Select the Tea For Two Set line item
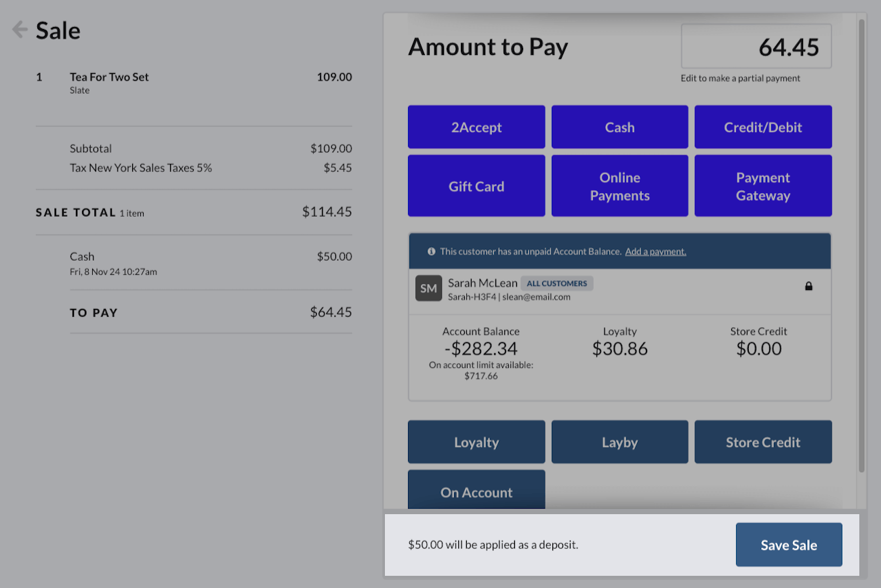Image resolution: width=881 pixels, height=588 pixels. 109,77
